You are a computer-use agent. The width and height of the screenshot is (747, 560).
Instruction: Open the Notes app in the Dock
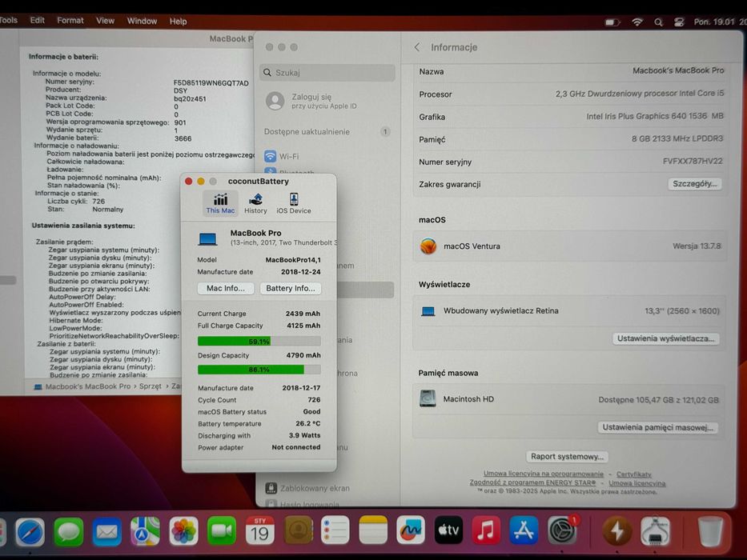tap(373, 530)
